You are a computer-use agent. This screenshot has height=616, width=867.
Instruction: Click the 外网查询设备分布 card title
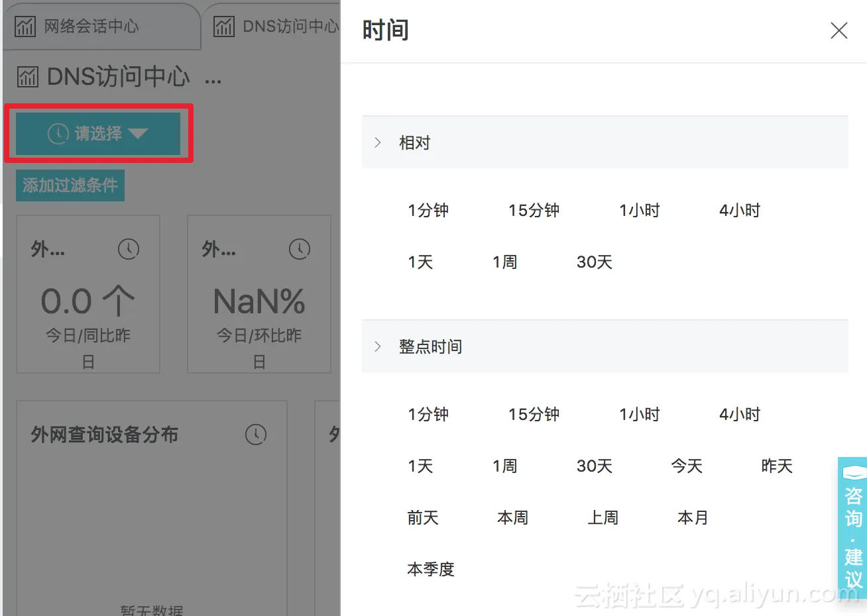105,435
